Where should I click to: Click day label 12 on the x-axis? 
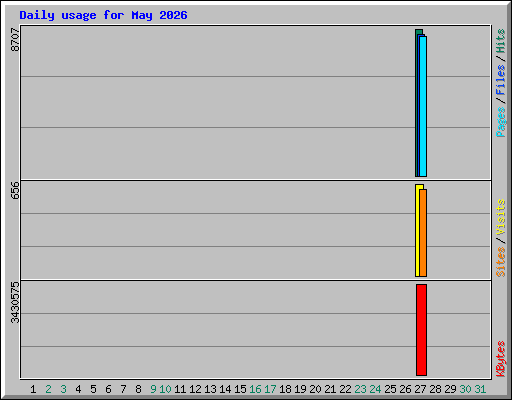point(195,389)
